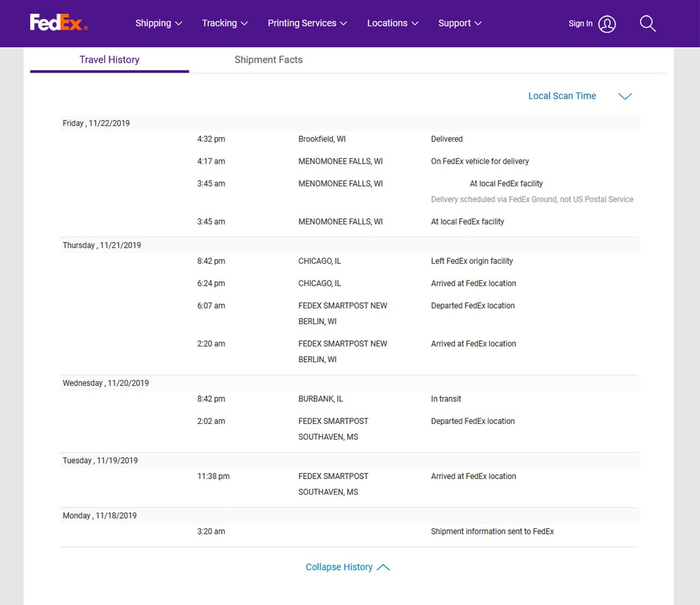Switch to the Travel History tab
The width and height of the screenshot is (700, 605).
click(109, 60)
